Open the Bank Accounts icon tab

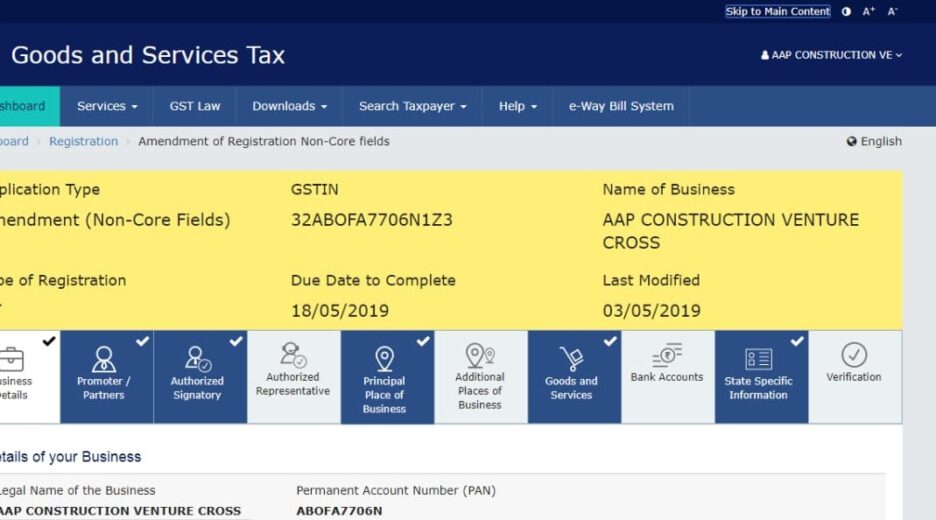[667, 356]
